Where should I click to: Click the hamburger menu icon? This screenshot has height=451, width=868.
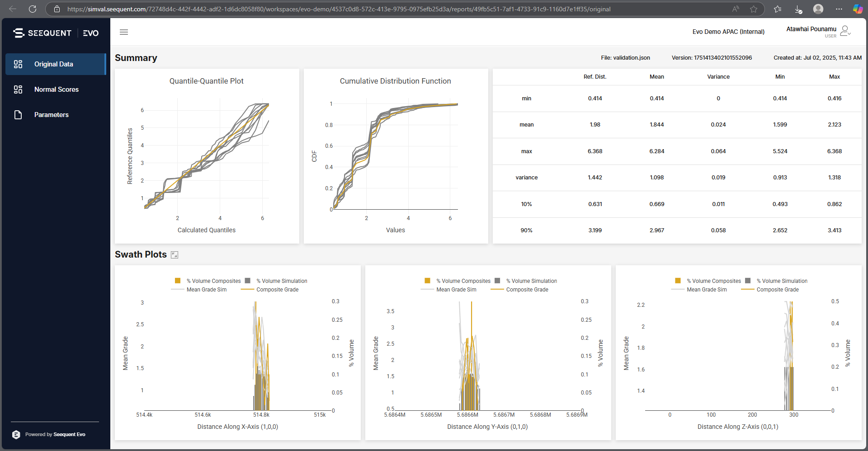pyautogui.click(x=124, y=32)
